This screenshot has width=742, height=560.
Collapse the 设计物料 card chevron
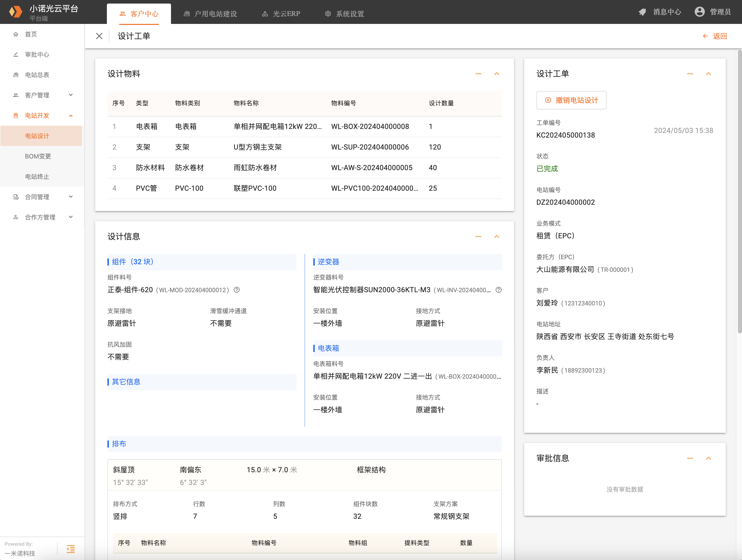click(x=497, y=74)
